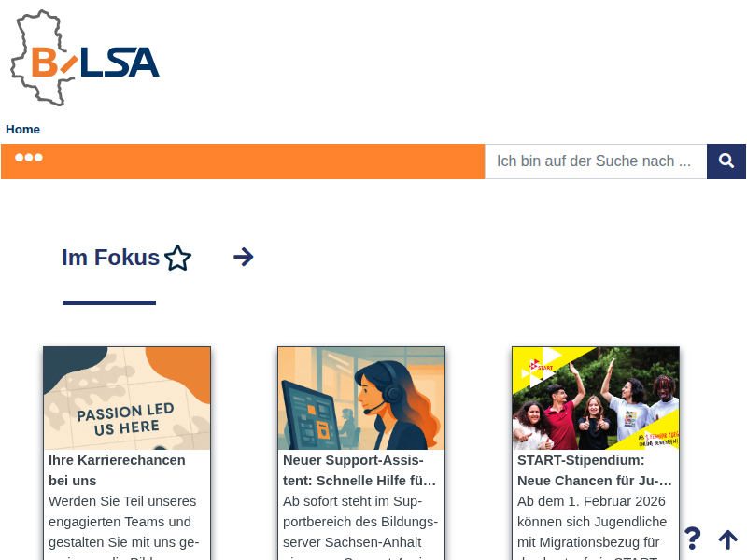Click the up arrow to return to top
Screen dimensions: 747x560
(x=727, y=539)
